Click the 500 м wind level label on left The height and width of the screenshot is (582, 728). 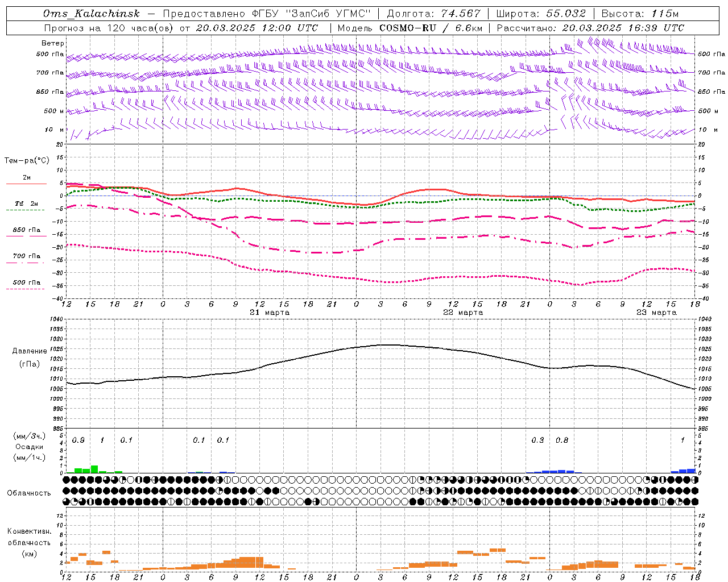[54, 111]
